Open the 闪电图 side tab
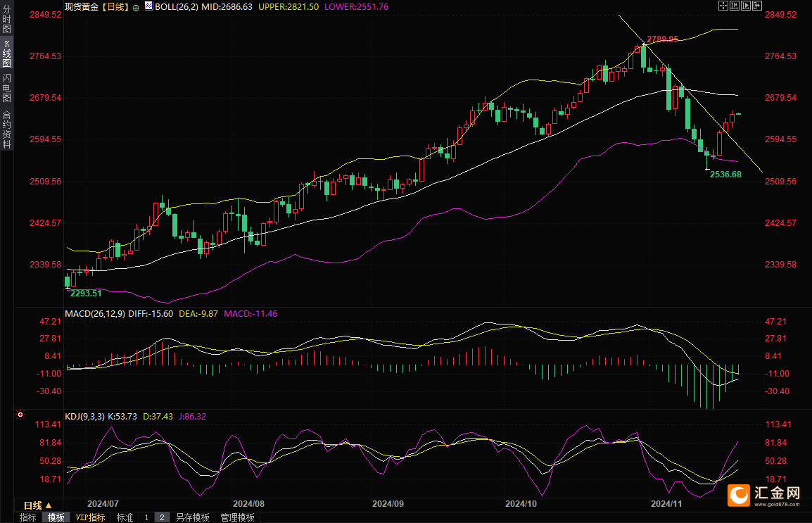This screenshot has height=523, width=812. pos(7,87)
